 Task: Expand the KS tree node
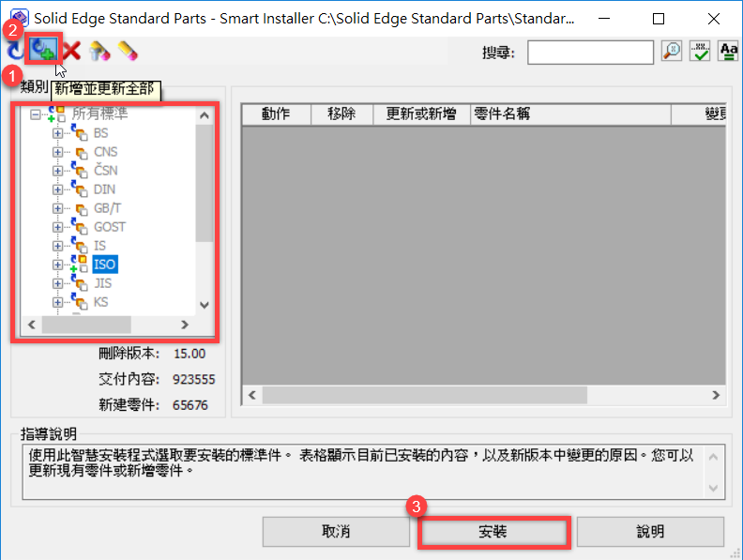pos(57,302)
